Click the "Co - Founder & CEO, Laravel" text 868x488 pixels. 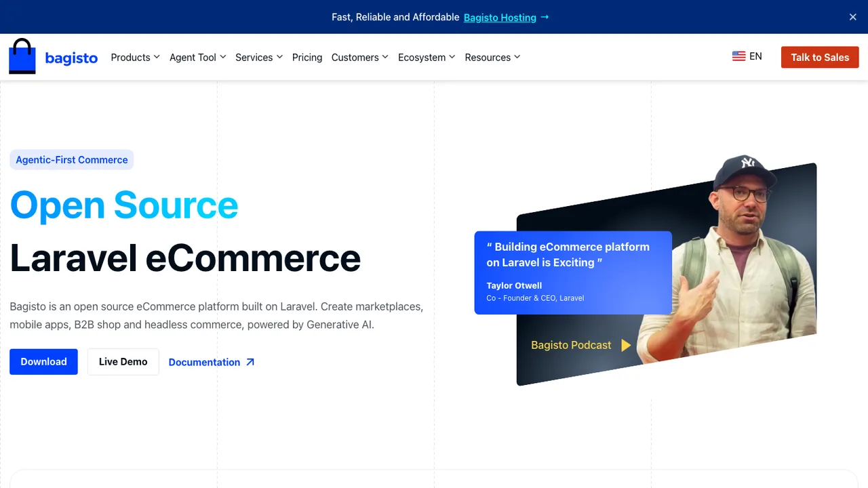(x=535, y=298)
